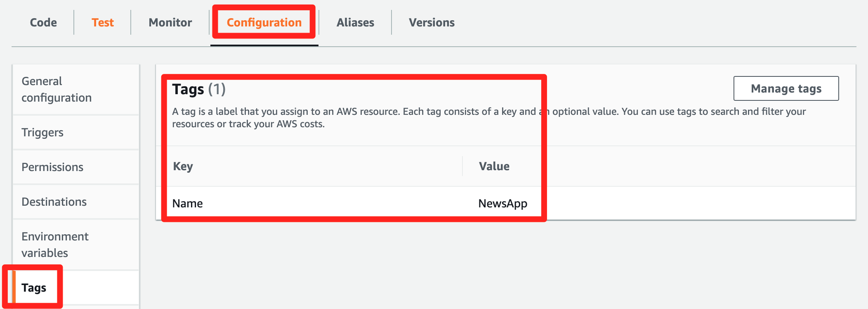
Task: Select the Configuration tab
Action: (x=264, y=22)
